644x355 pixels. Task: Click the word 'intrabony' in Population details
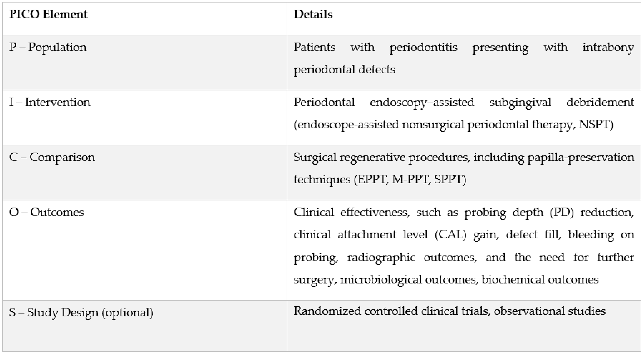point(608,48)
